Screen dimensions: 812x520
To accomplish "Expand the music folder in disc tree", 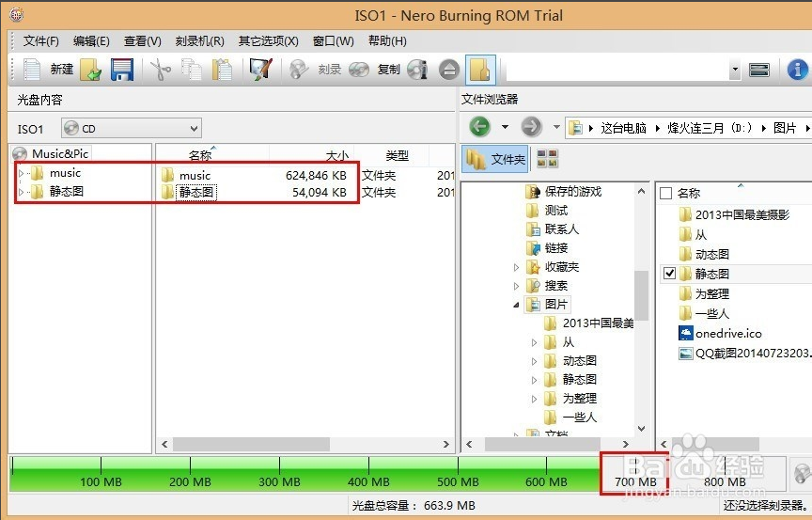I will click(x=22, y=173).
